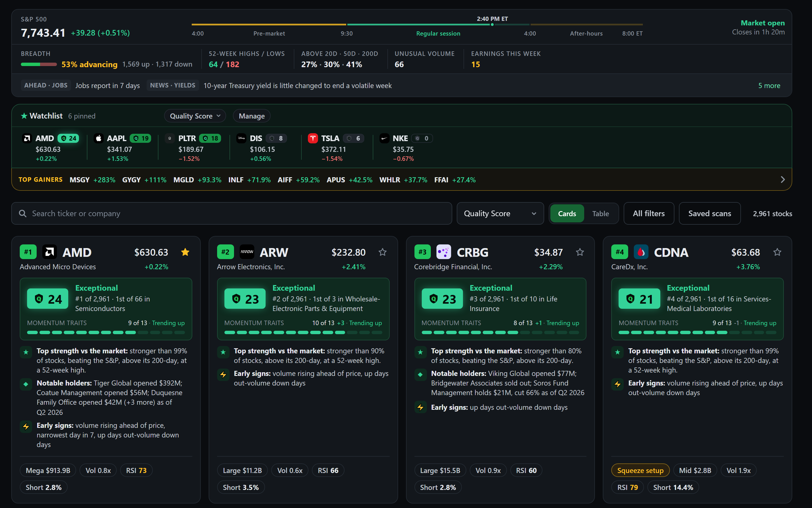812x508 pixels.
Task: Click the search magnifier icon
Action: 23,213
